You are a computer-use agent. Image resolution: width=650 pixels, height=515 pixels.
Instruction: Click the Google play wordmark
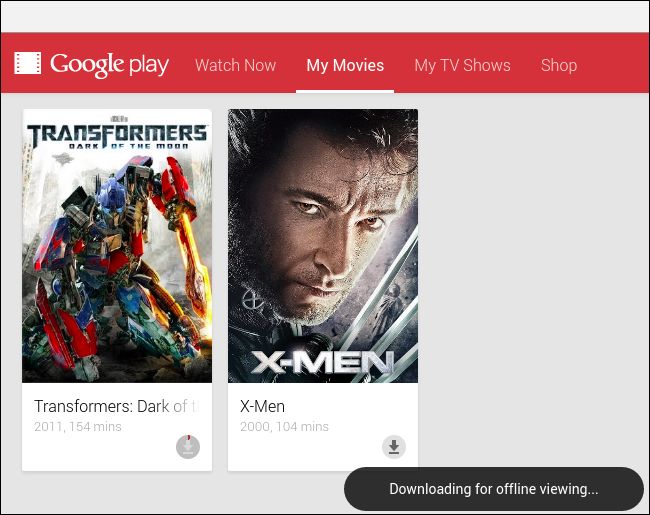pyautogui.click(x=109, y=65)
